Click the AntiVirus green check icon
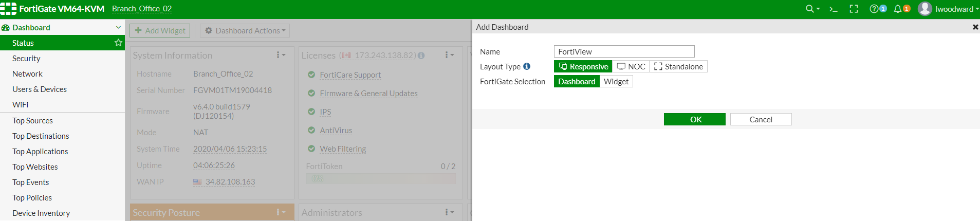Screen dimensions: 980x221 click(x=311, y=130)
